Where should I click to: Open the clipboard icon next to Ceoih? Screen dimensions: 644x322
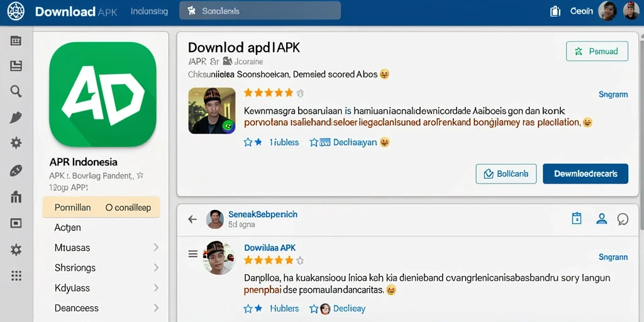click(555, 11)
